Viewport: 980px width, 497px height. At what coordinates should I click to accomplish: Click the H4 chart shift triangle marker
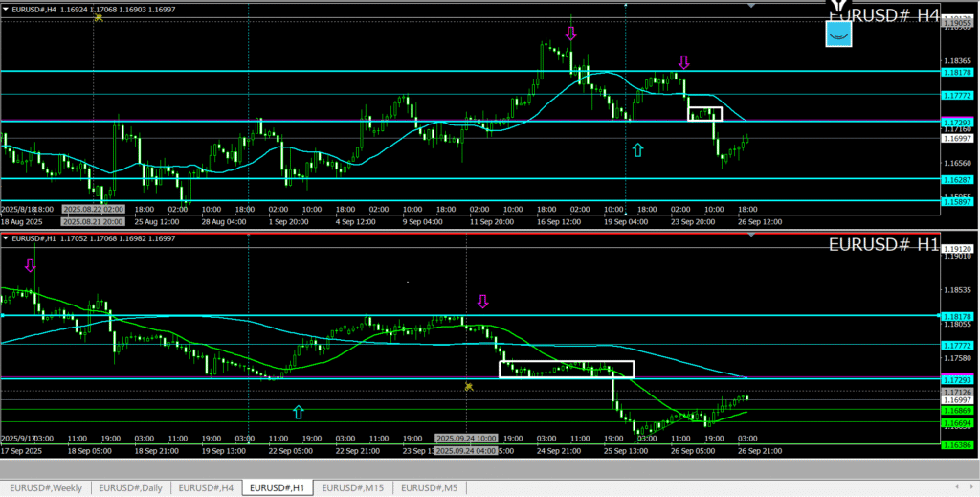click(750, 7)
